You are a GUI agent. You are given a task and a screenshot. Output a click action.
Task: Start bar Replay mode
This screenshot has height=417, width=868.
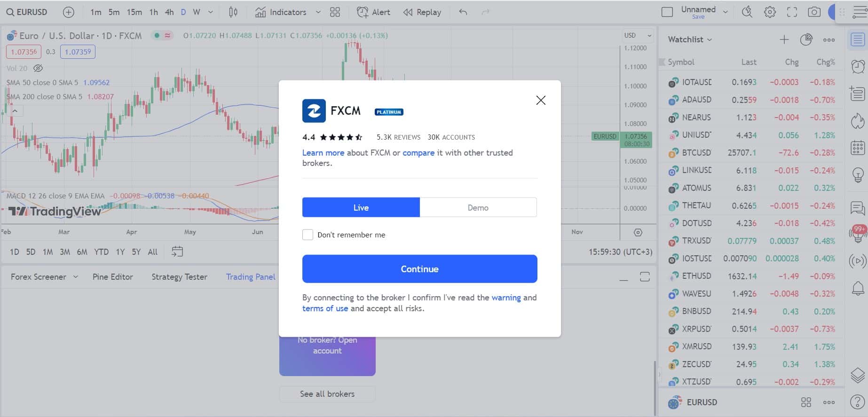tap(422, 12)
